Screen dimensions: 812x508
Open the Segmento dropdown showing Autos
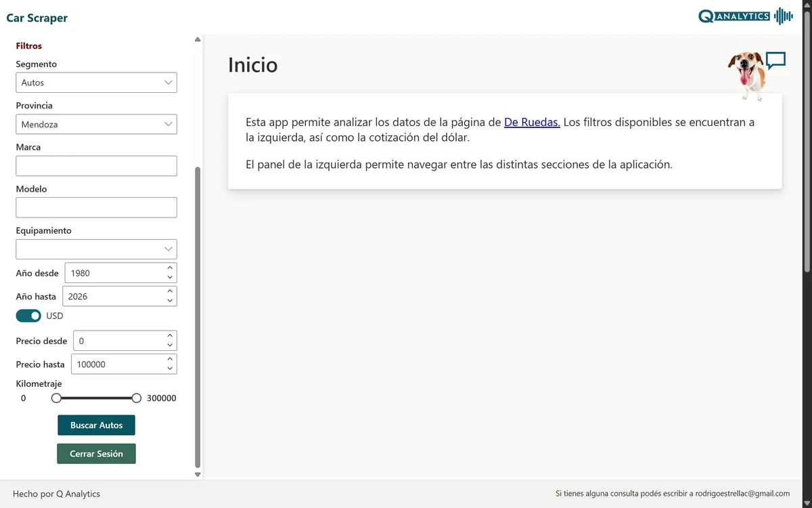tap(96, 83)
